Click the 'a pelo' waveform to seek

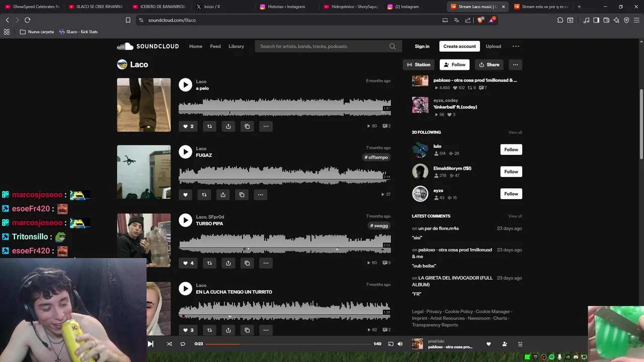tap(285, 107)
